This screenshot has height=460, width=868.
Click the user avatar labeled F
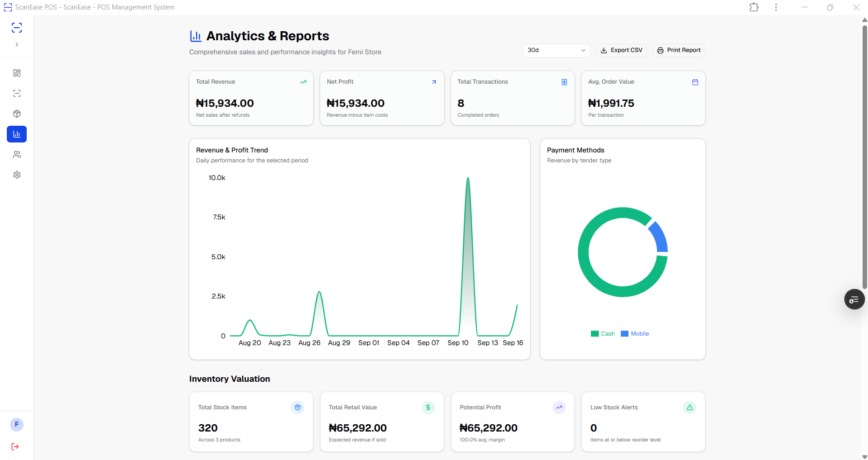pos(17,424)
